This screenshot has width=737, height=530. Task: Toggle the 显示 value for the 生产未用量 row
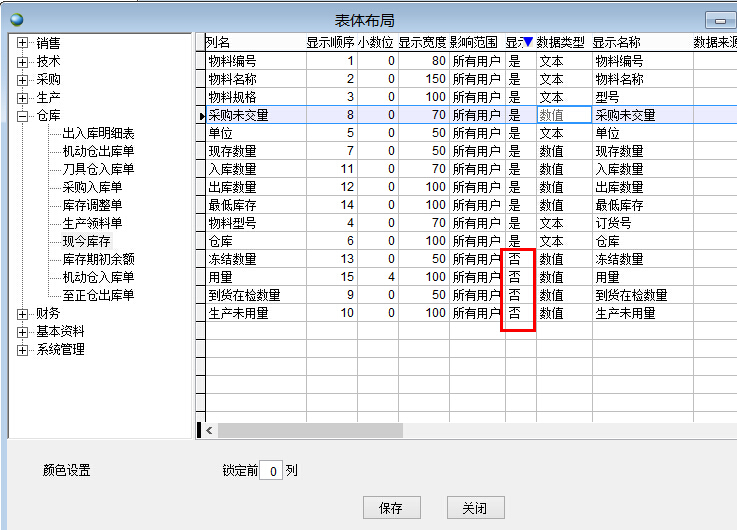coord(516,313)
